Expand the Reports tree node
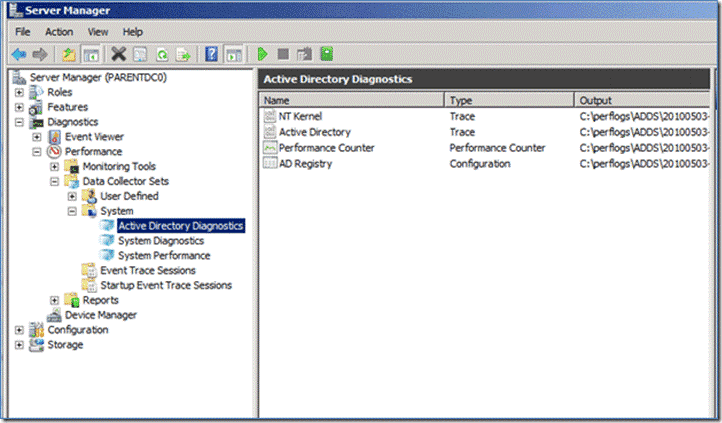This screenshot has height=423, width=722. click(x=55, y=300)
